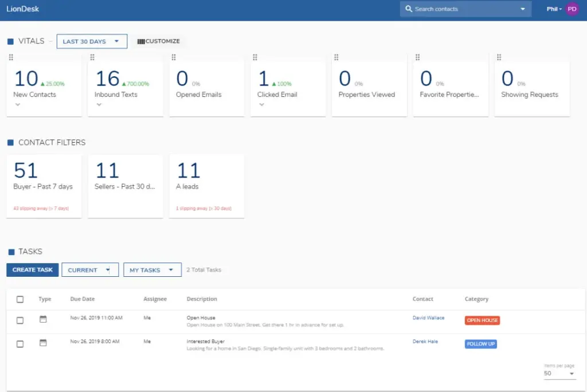
Task: Open the Current tasks filter dropdown
Action: click(x=90, y=270)
